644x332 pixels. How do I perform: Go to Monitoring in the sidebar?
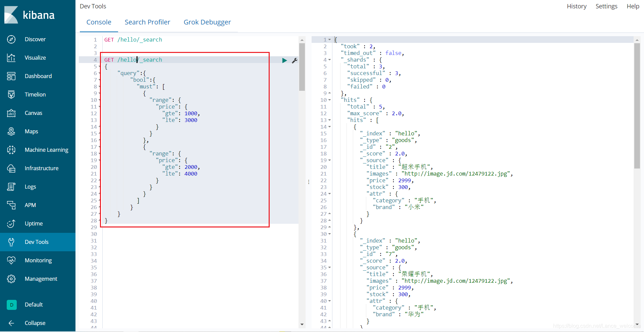(x=38, y=260)
